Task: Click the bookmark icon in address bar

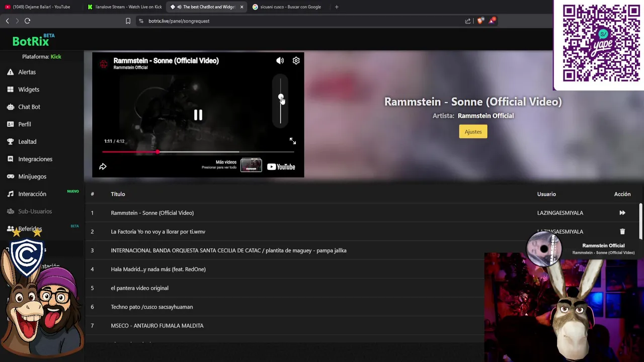Action: 128,21
